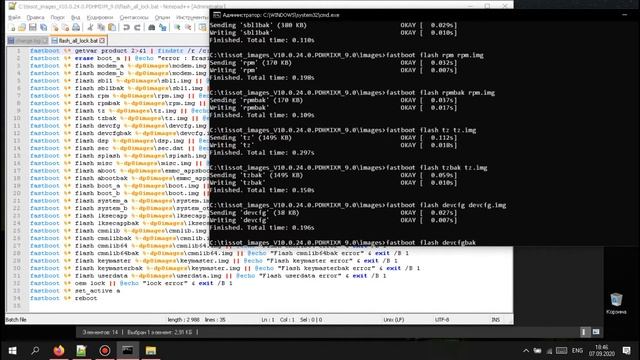The width and height of the screenshot is (640, 360).
Task: Click the taskbar clock showing 07.09.2020
Action: [602, 351]
